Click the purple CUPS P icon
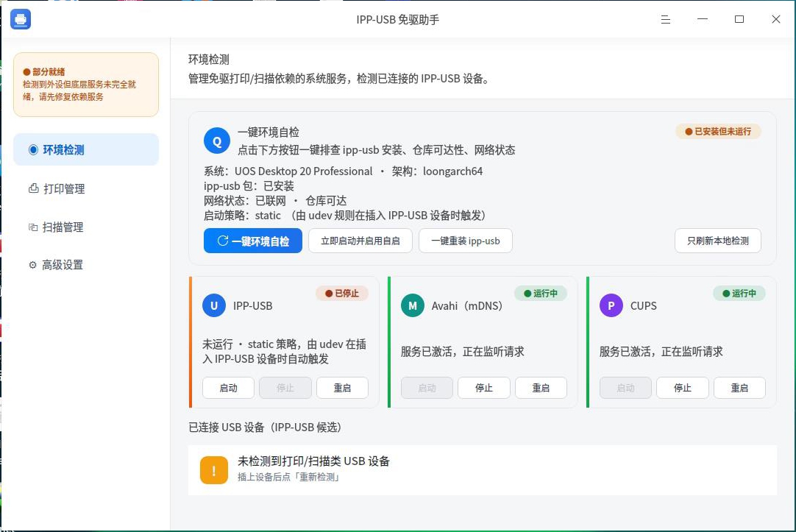The image size is (796, 532). coord(611,305)
